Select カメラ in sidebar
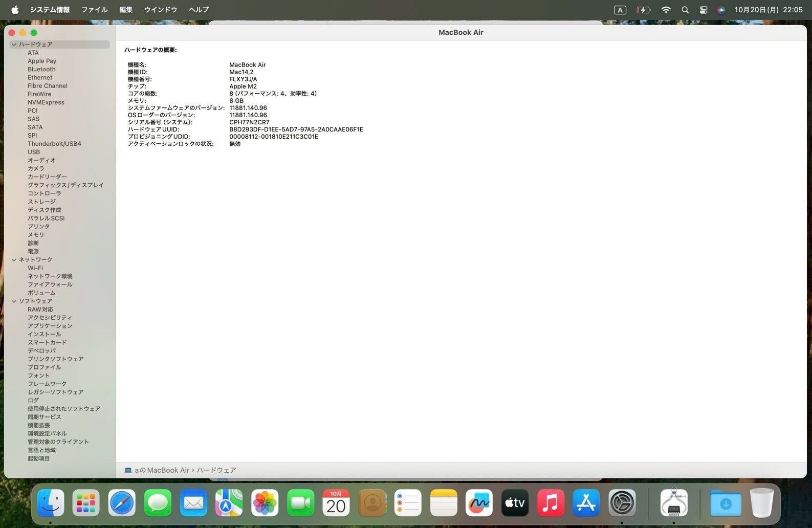The width and height of the screenshot is (812, 528). pos(36,169)
